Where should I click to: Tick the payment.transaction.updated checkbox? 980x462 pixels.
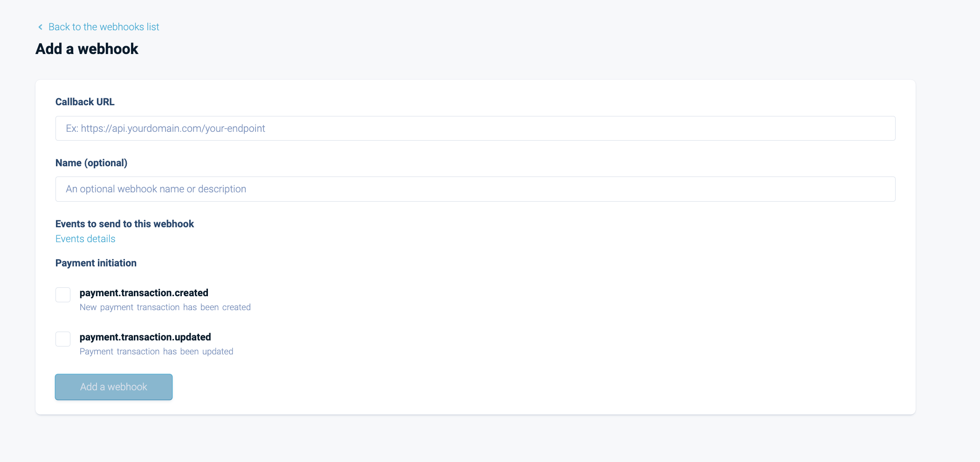tap(63, 339)
